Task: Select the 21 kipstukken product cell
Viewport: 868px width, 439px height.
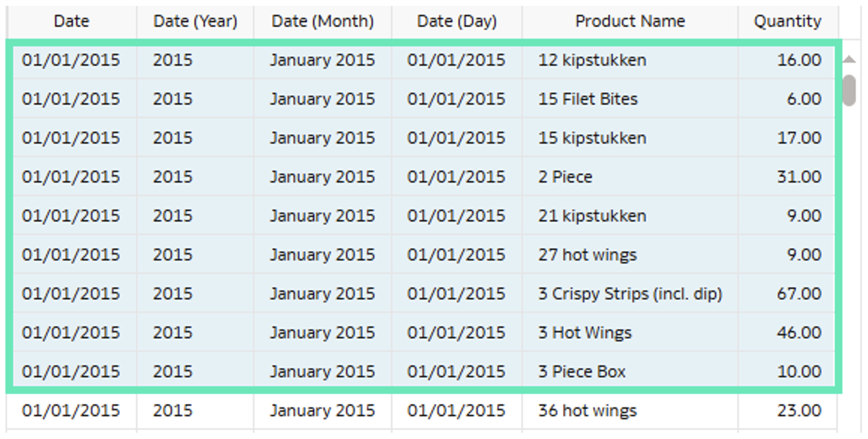Action: click(592, 216)
